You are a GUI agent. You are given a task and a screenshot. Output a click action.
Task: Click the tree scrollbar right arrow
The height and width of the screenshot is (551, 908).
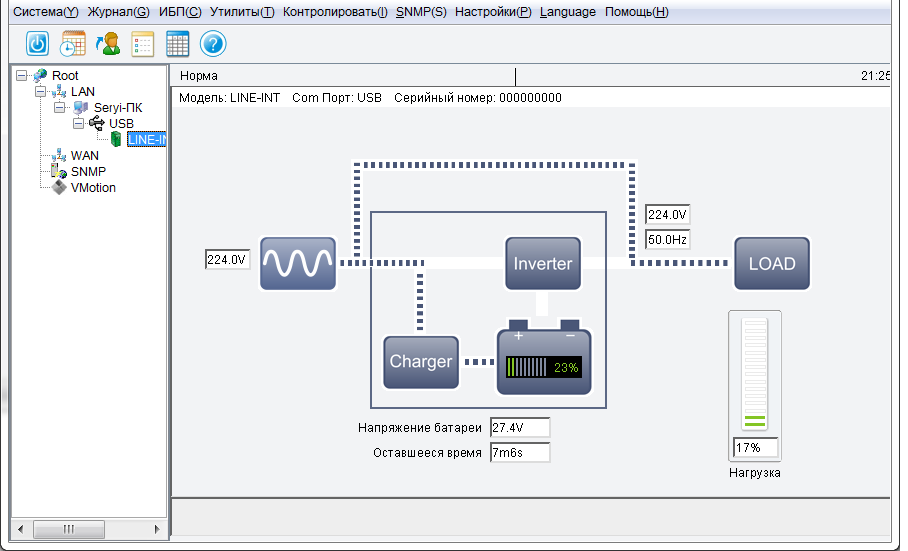157,529
